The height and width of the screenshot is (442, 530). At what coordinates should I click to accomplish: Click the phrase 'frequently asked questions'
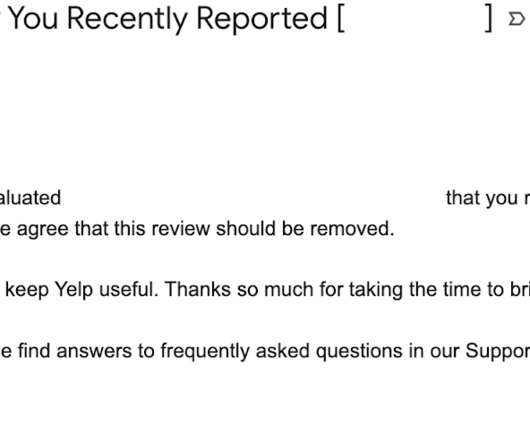(x=281, y=351)
